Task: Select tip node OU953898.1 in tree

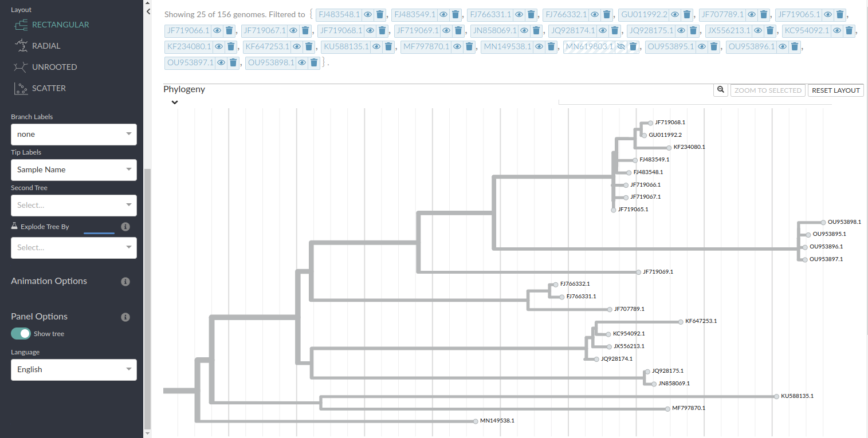Action: point(823,222)
